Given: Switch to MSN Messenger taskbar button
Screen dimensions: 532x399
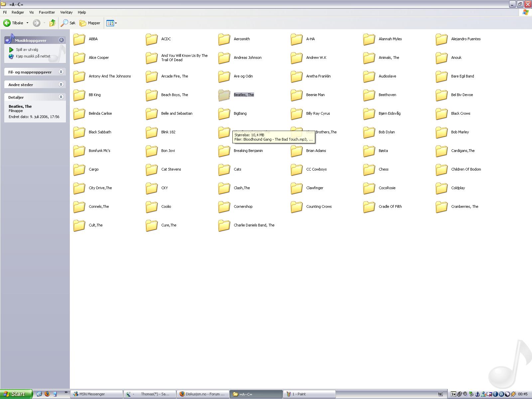Looking at the screenshot, I should click(96, 394).
